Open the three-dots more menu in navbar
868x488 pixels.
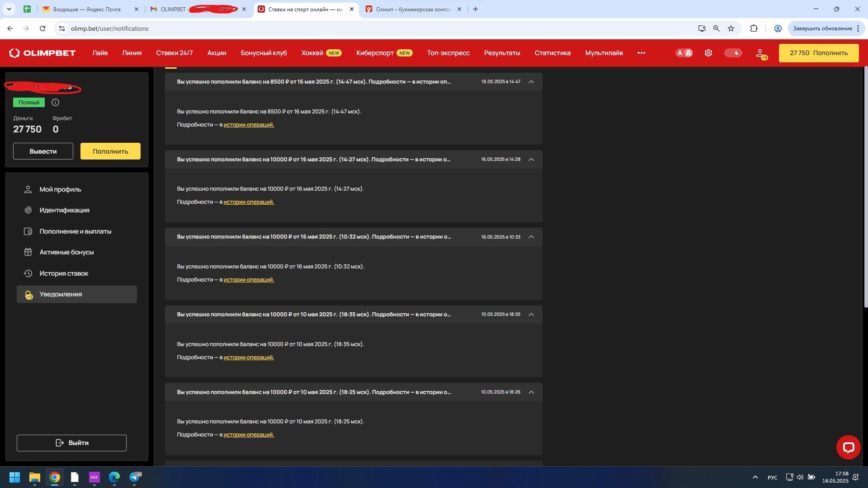pyautogui.click(x=641, y=53)
